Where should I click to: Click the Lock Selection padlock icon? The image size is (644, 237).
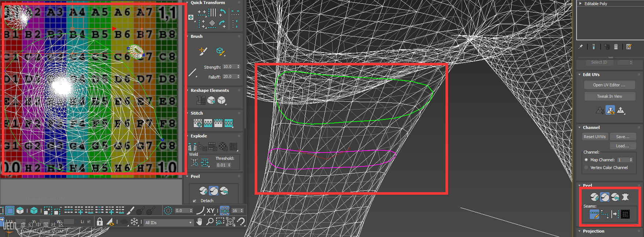99,222
